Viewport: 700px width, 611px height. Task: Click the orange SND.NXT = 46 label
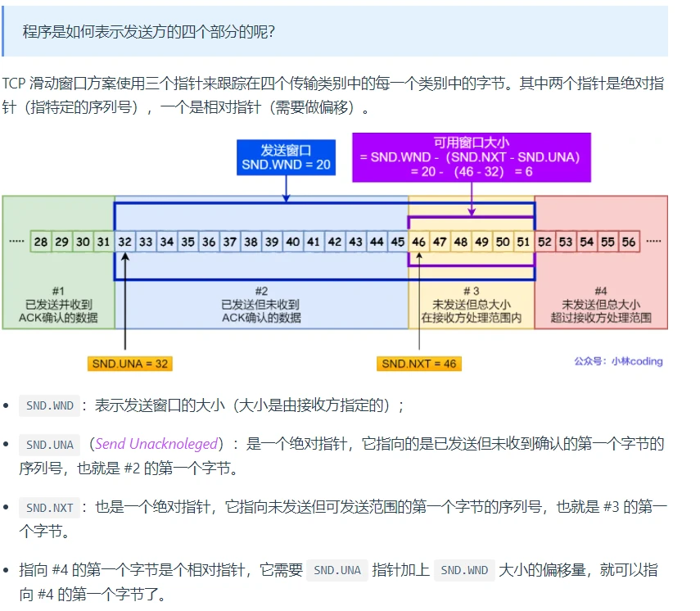click(x=419, y=363)
